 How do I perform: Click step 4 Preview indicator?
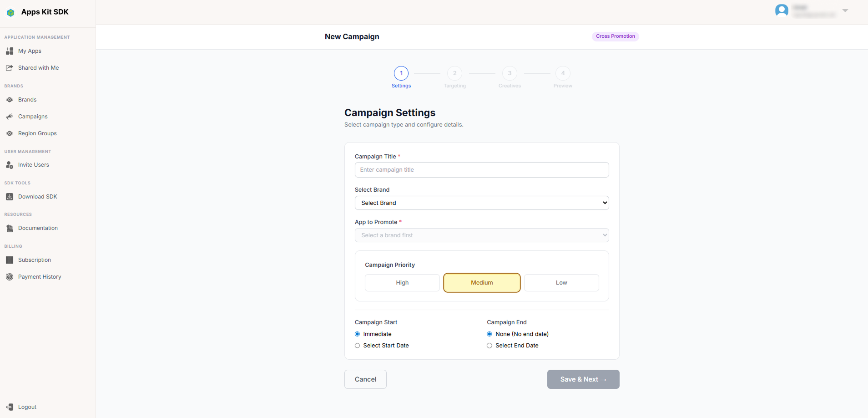pos(563,73)
